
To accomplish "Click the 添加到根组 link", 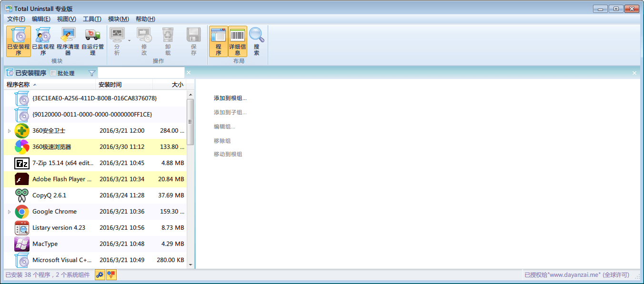I will point(230,98).
